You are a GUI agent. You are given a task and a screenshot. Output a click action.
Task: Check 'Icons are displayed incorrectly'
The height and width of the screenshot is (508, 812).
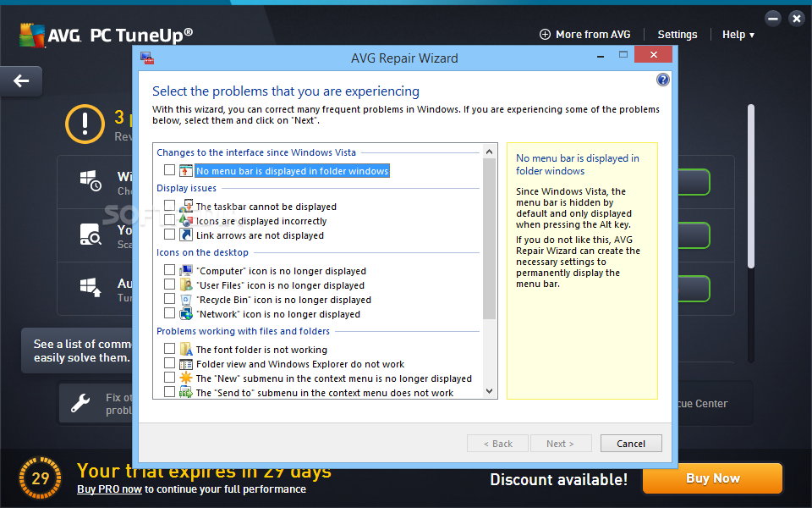[169, 220]
